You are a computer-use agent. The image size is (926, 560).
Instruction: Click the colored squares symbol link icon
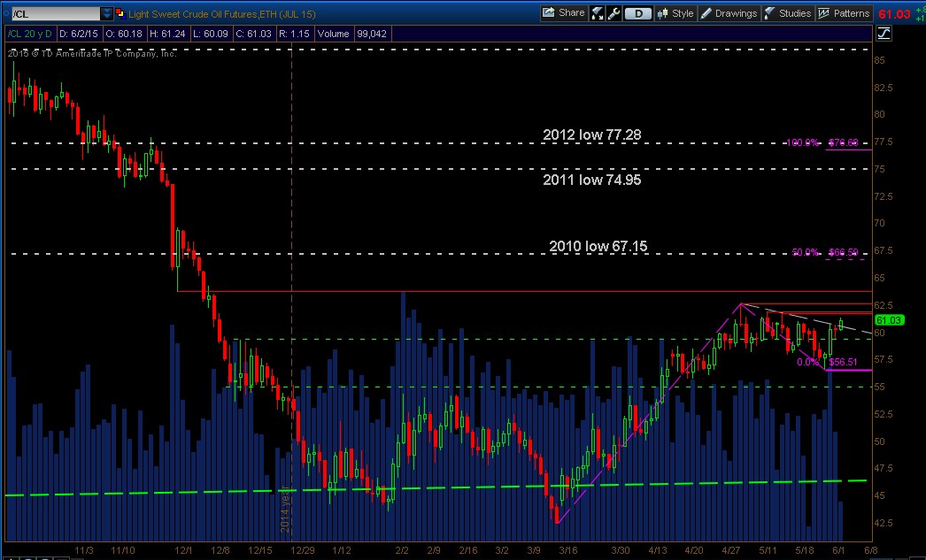120,13
